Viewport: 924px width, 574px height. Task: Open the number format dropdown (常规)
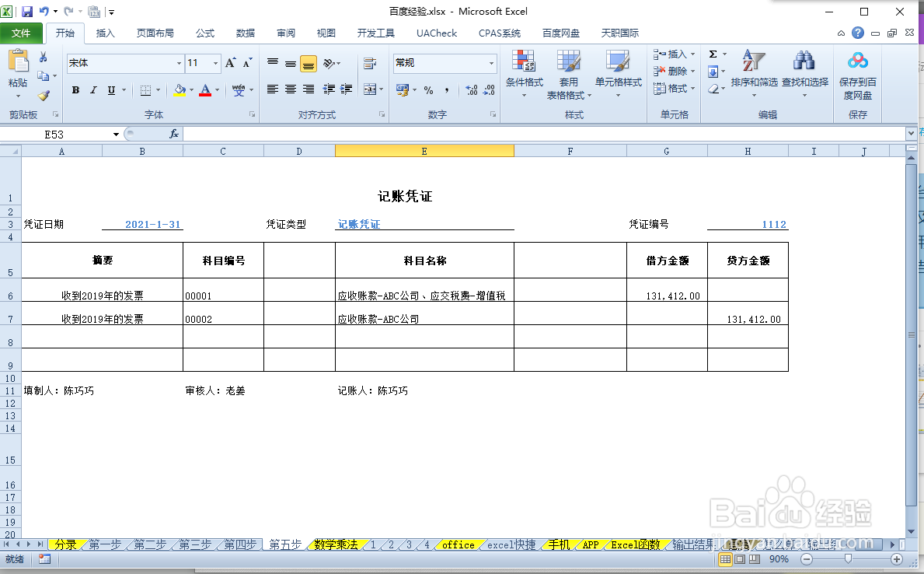491,63
